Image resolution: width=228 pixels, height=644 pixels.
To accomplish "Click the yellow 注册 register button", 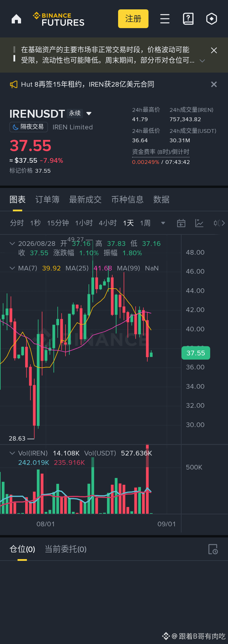I will click(133, 19).
